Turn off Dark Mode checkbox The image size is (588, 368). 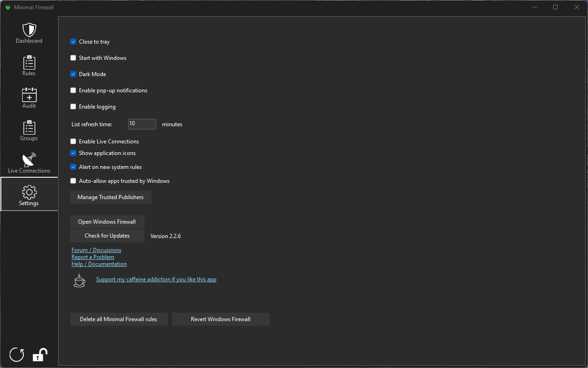click(x=73, y=74)
